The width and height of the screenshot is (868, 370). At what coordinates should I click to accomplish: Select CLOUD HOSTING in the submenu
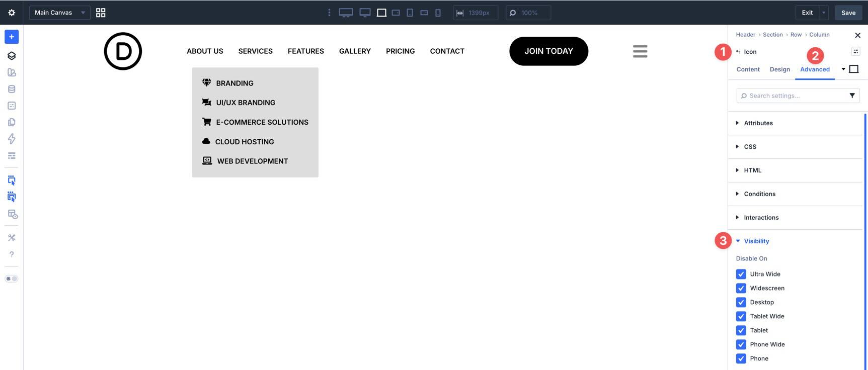click(x=245, y=142)
